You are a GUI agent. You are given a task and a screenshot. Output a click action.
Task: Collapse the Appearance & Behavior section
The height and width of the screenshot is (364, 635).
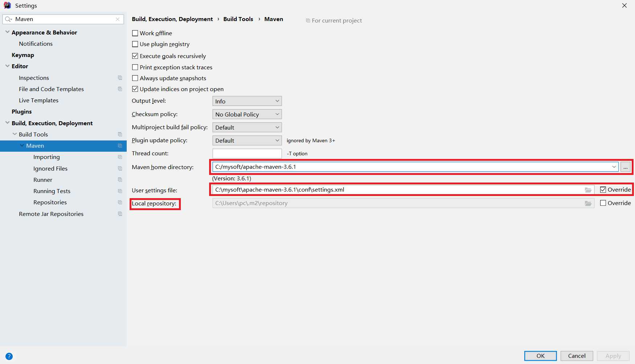coord(7,32)
